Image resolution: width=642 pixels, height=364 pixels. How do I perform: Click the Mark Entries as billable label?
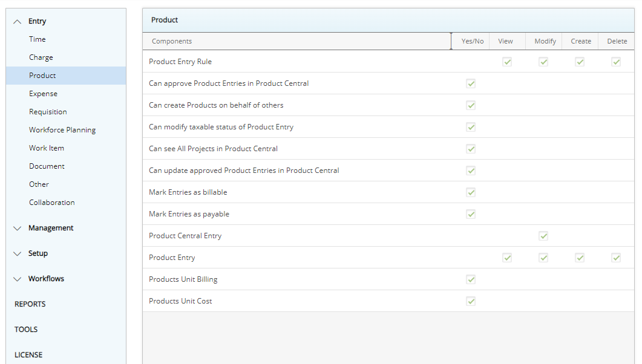188,192
